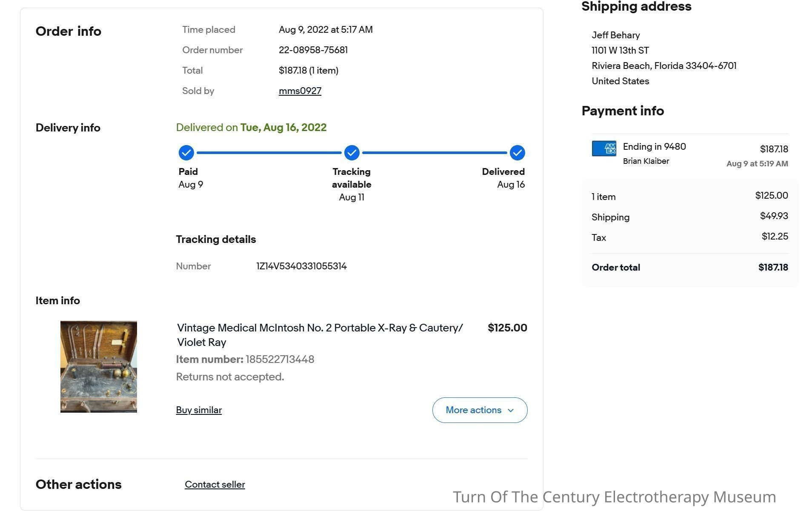Open the More actions dropdown

pyautogui.click(x=480, y=410)
